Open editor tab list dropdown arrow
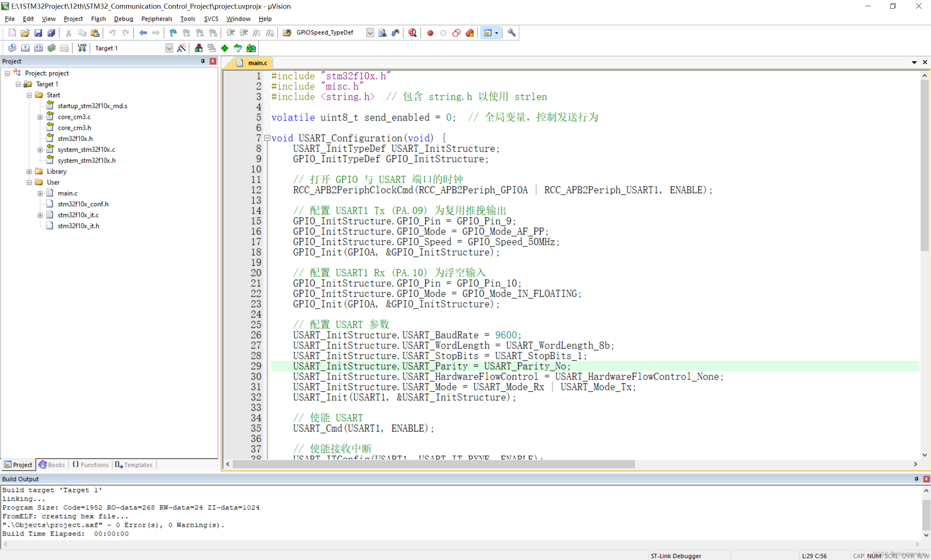The height and width of the screenshot is (560, 931). [x=914, y=62]
